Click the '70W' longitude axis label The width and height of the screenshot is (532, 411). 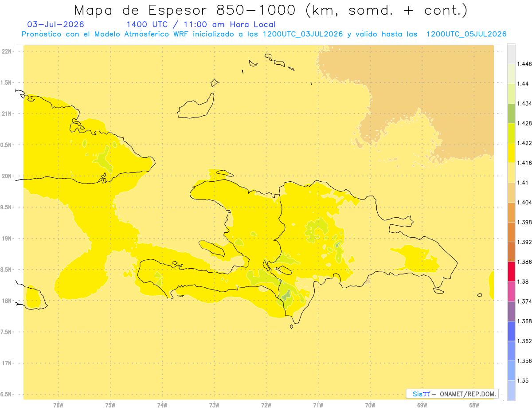coord(370,405)
